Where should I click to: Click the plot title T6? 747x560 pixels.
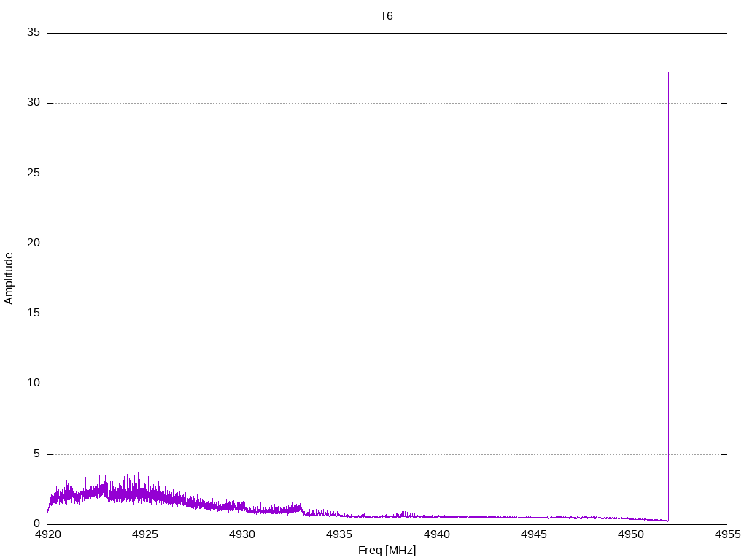387,16
